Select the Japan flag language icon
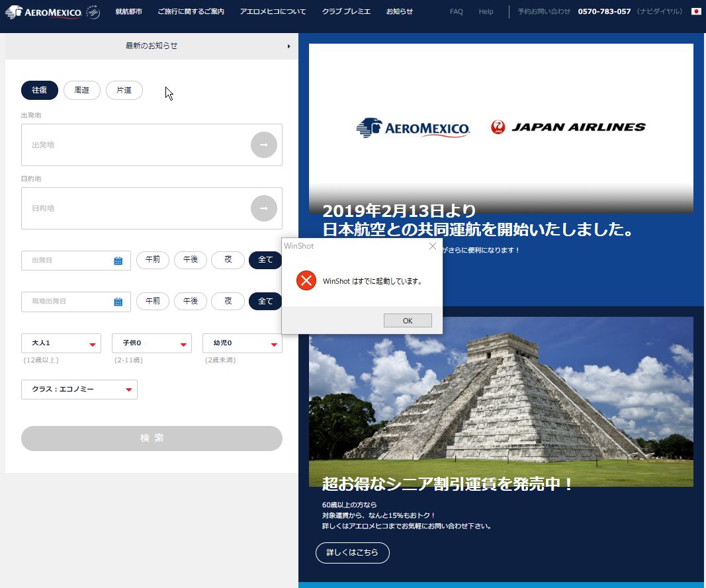The image size is (706, 588). click(696, 11)
